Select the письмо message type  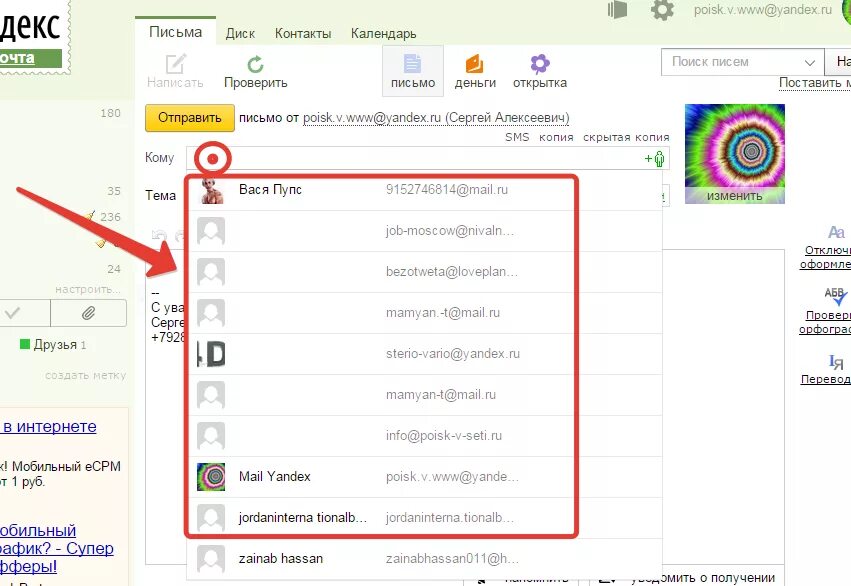412,71
